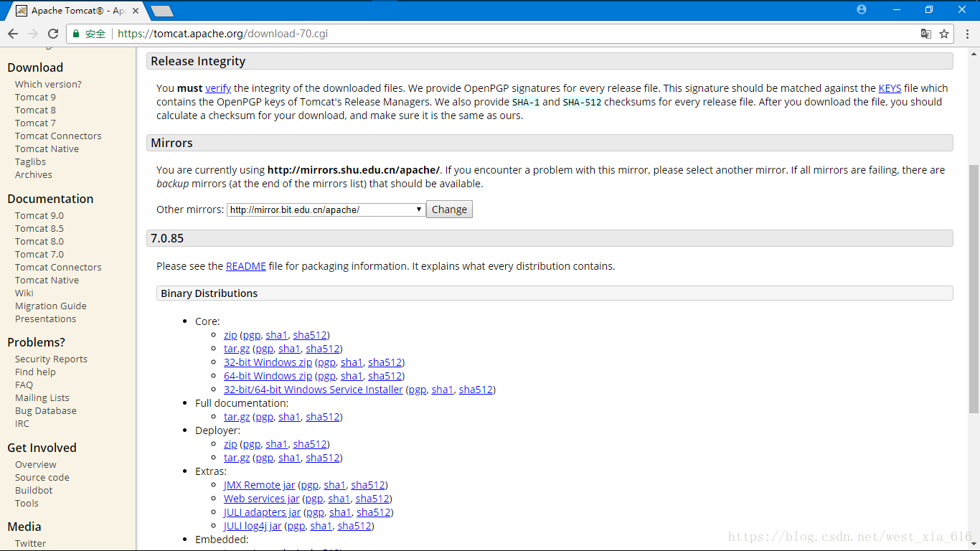Open Tomcat 8.0 documentation
980x551 pixels.
point(39,241)
